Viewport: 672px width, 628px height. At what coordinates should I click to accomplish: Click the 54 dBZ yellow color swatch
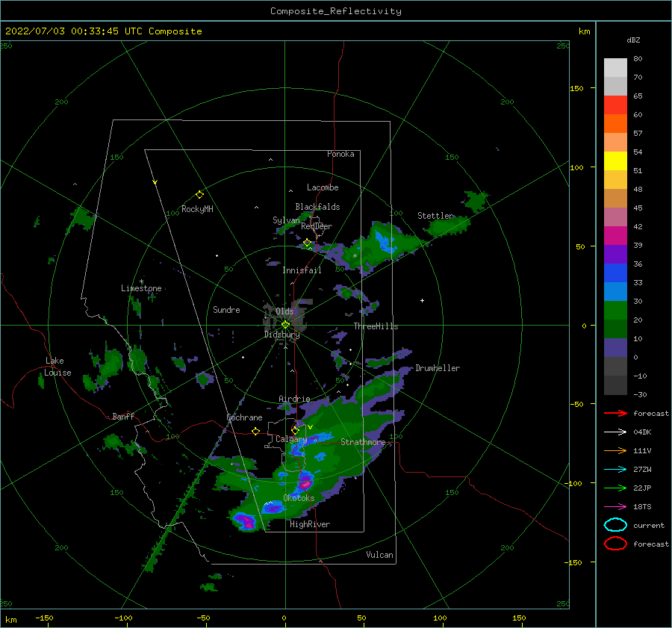point(615,161)
